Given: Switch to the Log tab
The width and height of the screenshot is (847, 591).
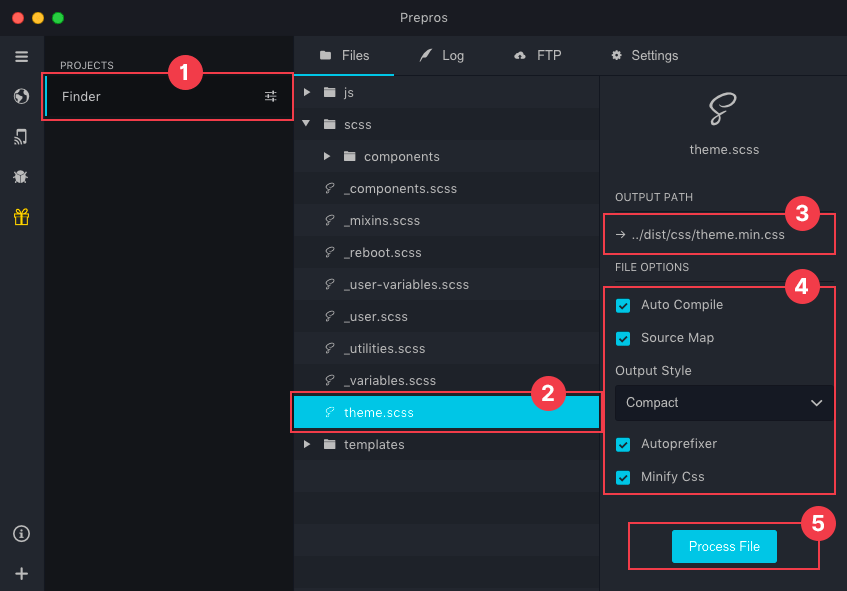Looking at the screenshot, I should pos(441,56).
